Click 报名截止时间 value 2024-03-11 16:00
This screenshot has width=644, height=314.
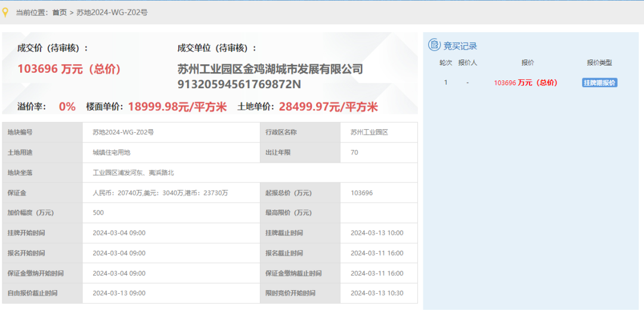coord(377,253)
